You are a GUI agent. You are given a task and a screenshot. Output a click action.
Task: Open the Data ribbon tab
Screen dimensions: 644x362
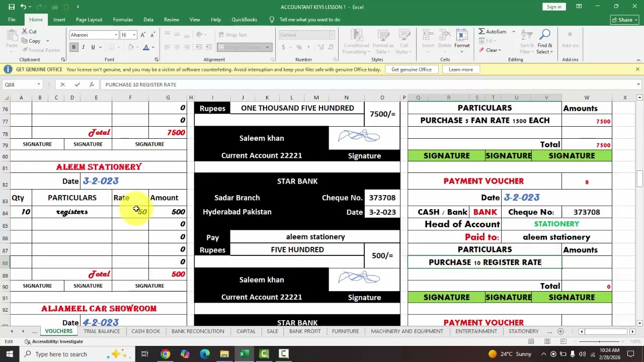[148, 20]
